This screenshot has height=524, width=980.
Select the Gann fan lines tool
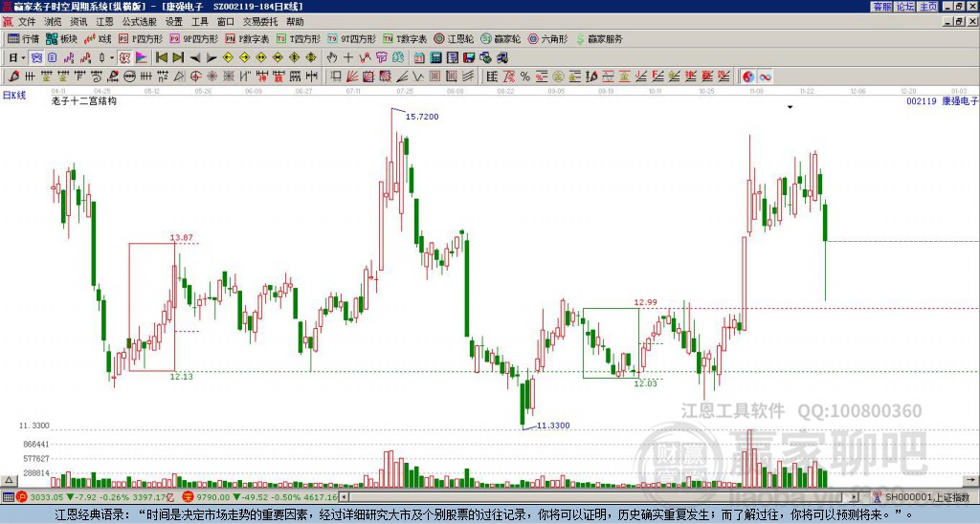click(x=352, y=76)
